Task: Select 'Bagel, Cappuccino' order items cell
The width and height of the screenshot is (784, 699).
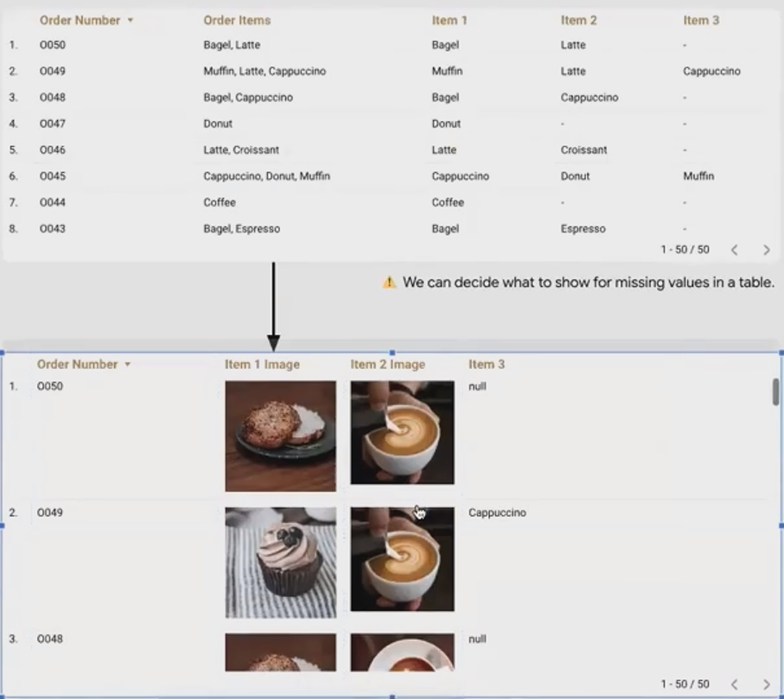Action: coord(248,98)
